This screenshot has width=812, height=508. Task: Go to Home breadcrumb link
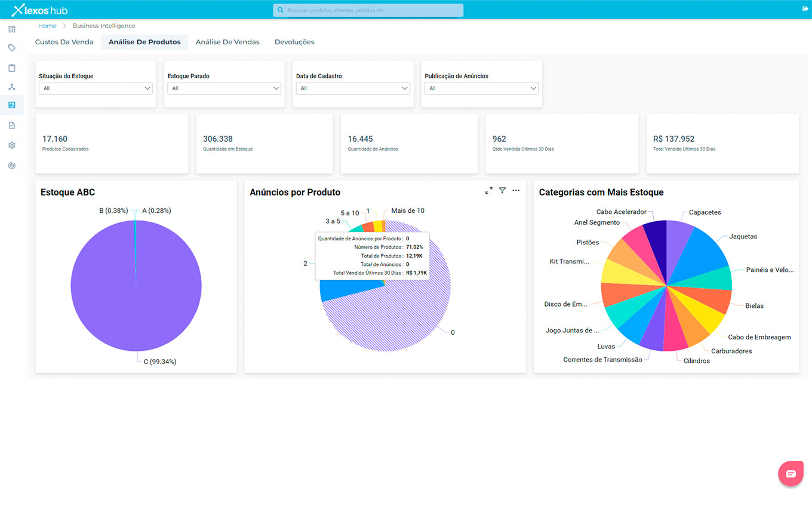coord(47,26)
